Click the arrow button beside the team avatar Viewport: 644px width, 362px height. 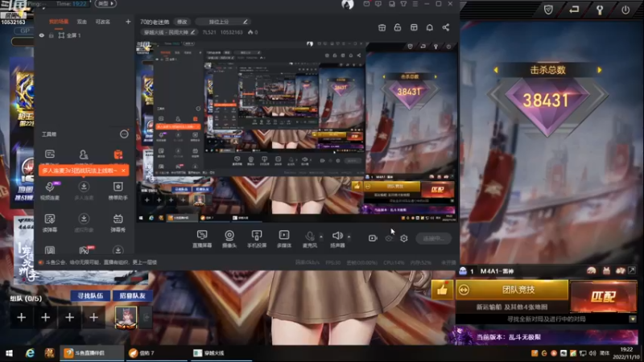tap(146, 317)
